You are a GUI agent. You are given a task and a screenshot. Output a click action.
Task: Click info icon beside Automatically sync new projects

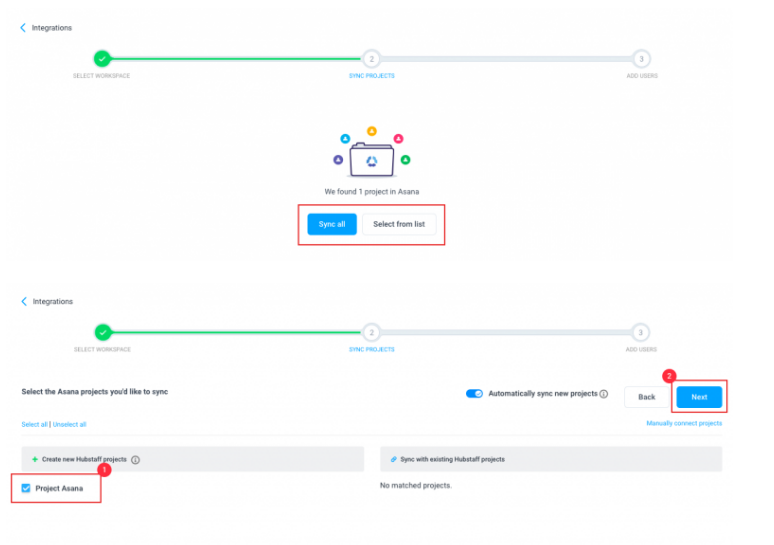(604, 394)
